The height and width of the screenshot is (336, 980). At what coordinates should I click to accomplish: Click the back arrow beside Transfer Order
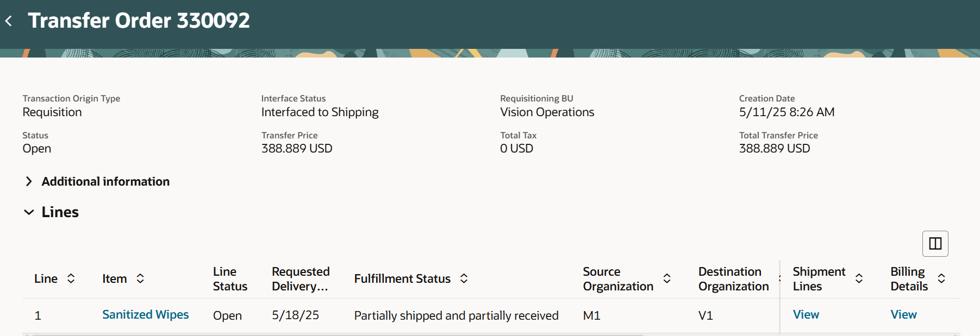(x=9, y=21)
